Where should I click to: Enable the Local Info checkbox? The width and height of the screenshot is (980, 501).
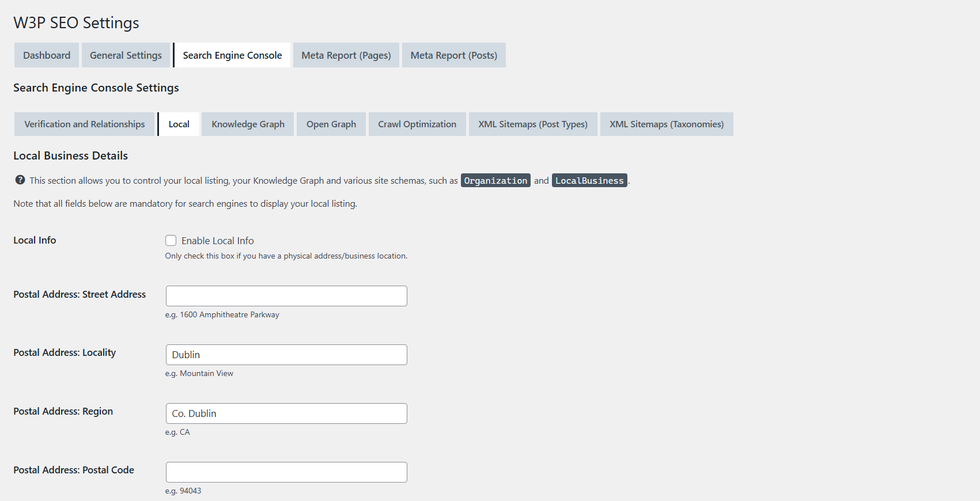171,241
